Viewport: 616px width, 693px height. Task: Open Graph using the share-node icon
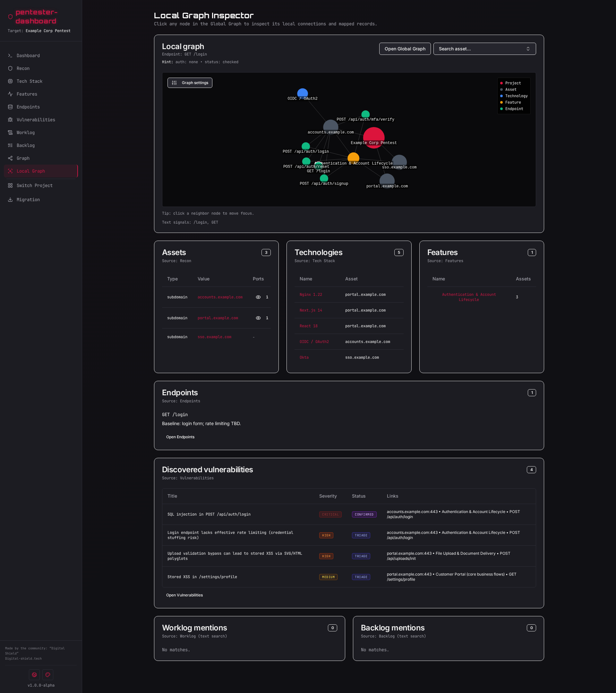(10, 158)
